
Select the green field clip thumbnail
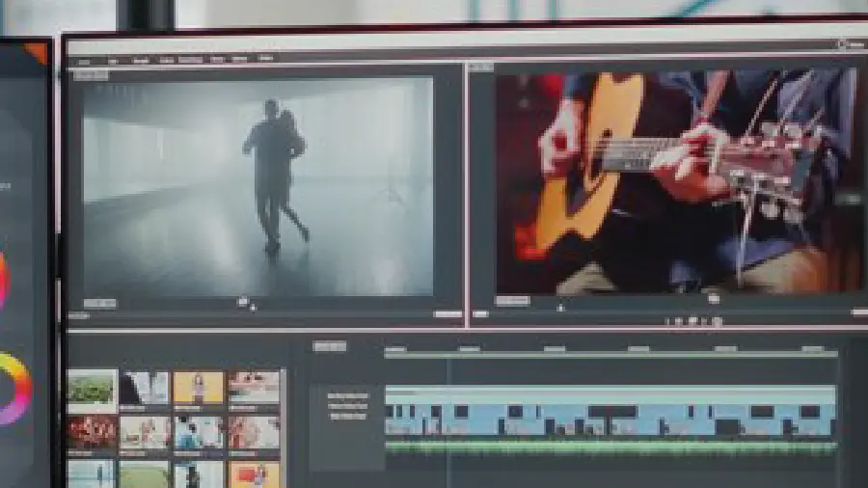(x=92, y=389)
